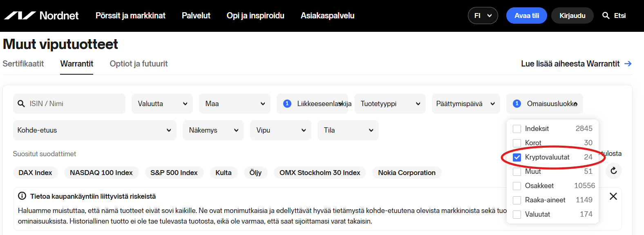Screen dimensions: 644x235
Task: Click the filter count badge on Liikkeeseenlaskija
Action: [x=287, y=104]
